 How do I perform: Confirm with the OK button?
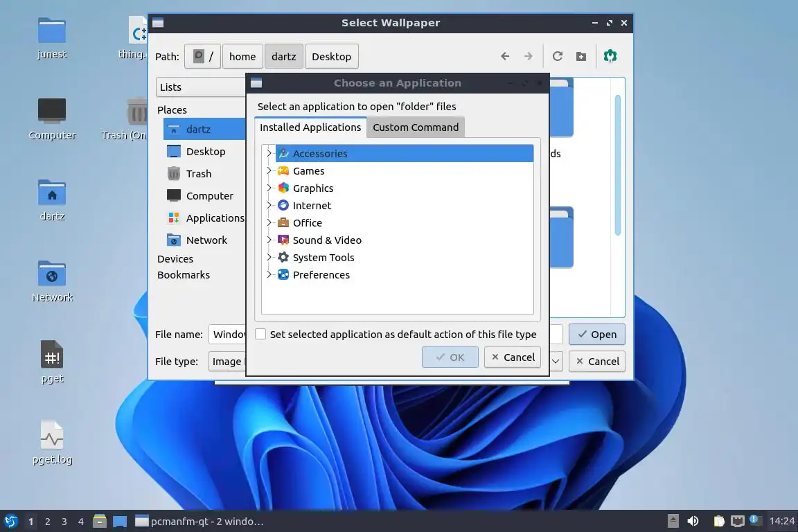[x=450, y=357]
